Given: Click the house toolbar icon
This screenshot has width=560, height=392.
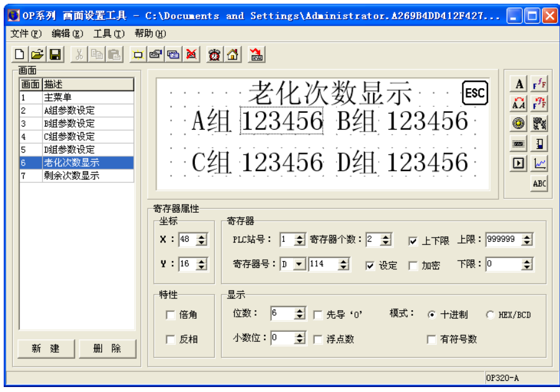Looking at the screenshot, I should 232,55.
